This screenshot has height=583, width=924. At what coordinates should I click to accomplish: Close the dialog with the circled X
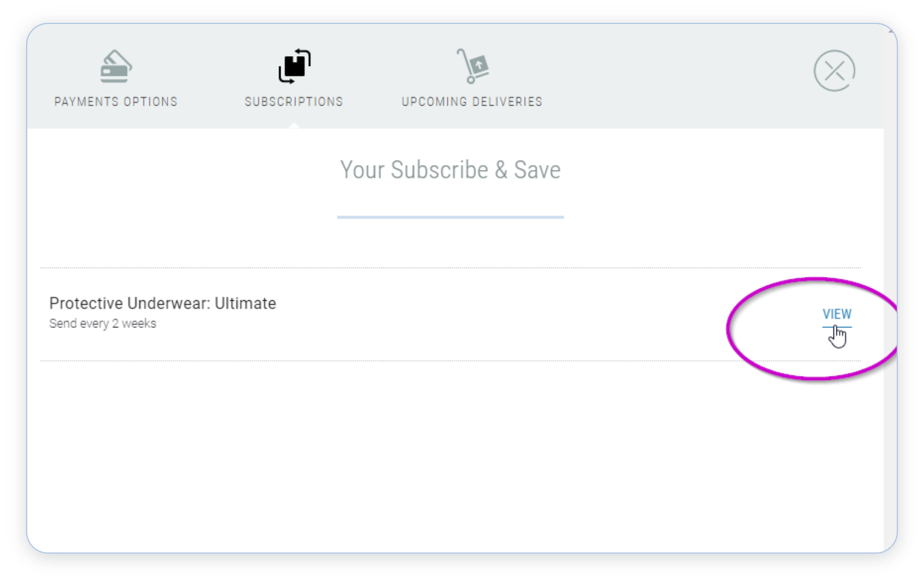point(834,71)
